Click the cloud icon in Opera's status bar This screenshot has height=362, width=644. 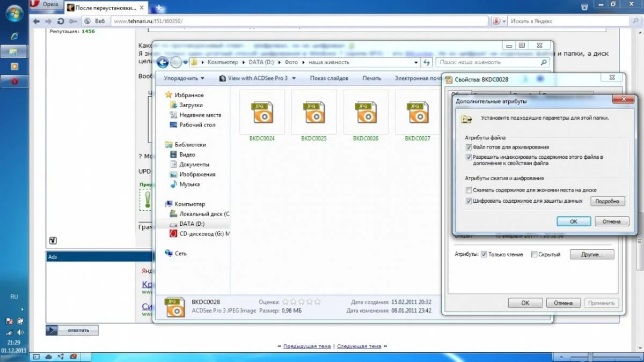pos(49,356)
